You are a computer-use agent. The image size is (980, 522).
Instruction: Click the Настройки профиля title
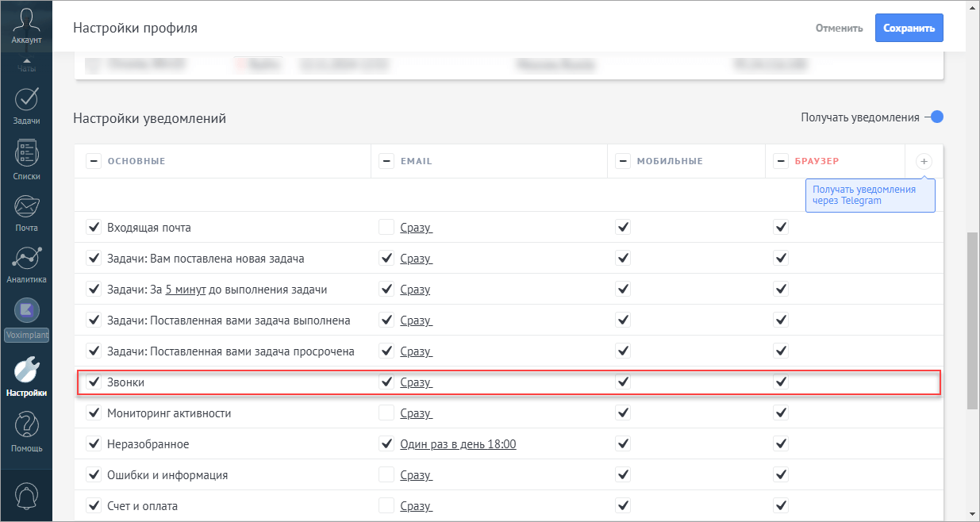click(x=135, y=28)
